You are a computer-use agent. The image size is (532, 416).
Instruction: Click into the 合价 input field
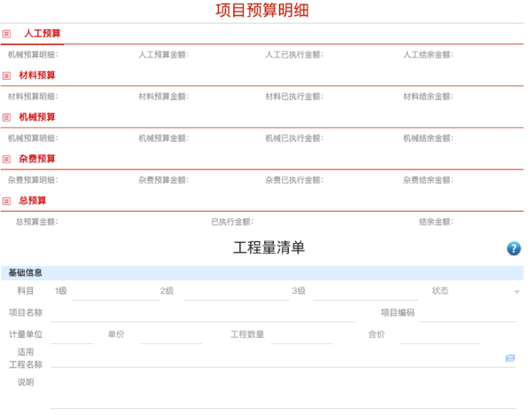tap(440, 336)
